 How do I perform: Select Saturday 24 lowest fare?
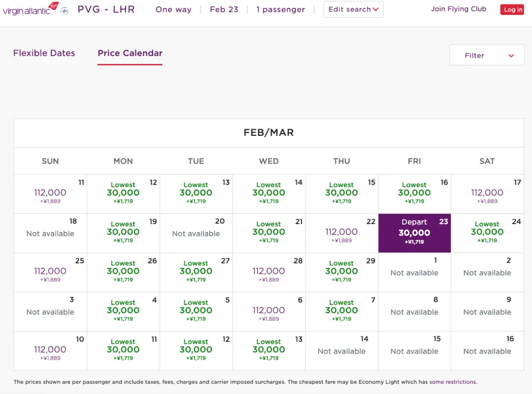coord(487,232)
